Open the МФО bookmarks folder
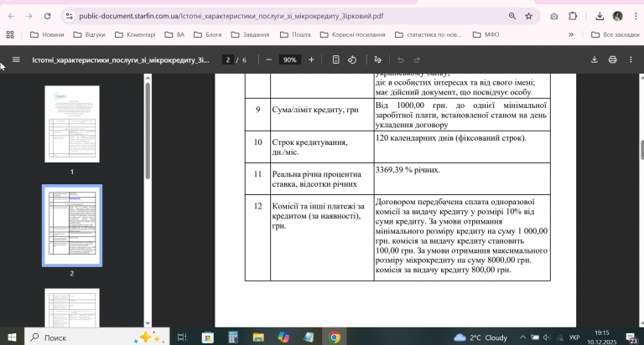Viewport: 644px width, 345px height. click(x=486, y=34)
